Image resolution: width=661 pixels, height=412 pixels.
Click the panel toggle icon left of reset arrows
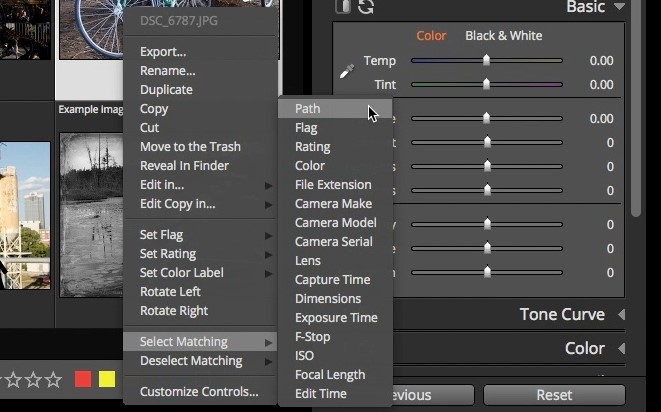pyautogui.click(x=343, y=7)
